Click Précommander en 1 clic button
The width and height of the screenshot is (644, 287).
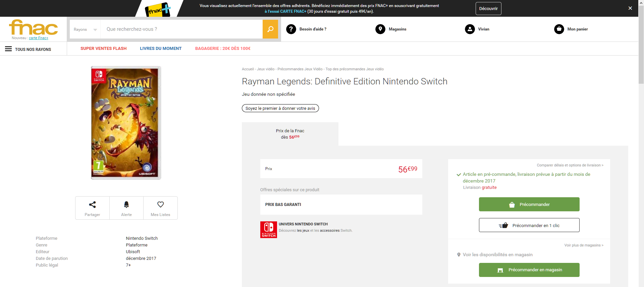[x=529, y=225]
